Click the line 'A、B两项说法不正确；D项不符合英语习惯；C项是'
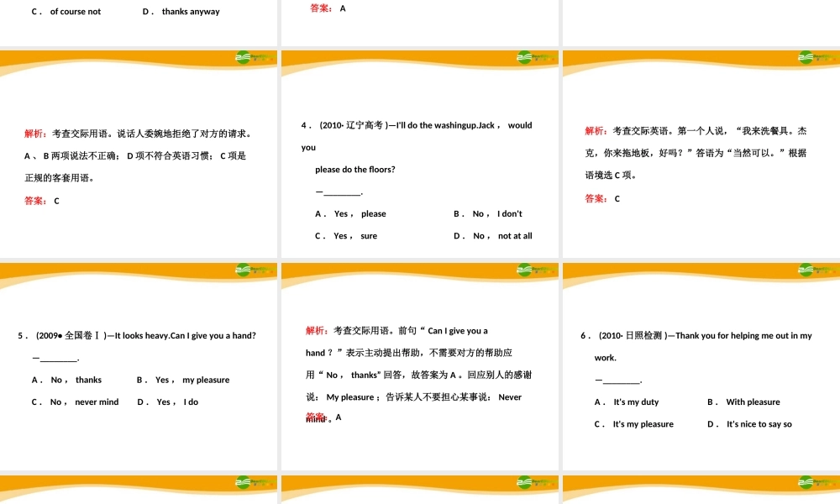Image resolution: width=840 pixels, height=504 pixels. coord(135,156)
